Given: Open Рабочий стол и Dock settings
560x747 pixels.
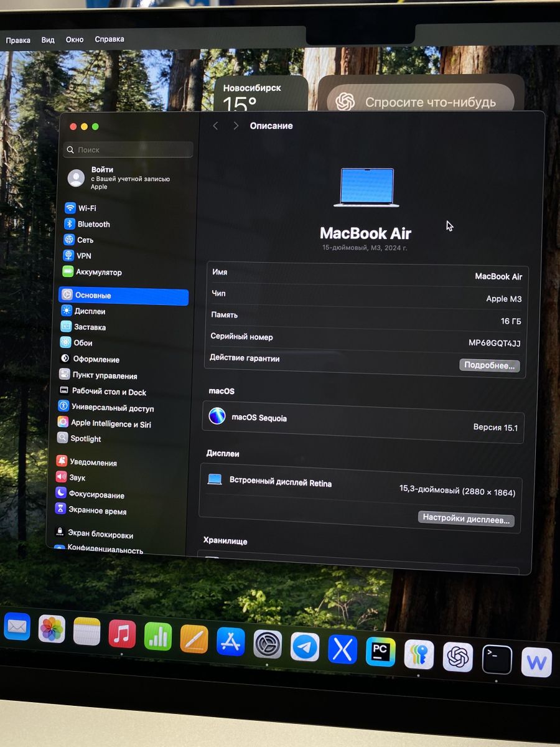Looking at the screenshot, I should click(x=103, y=392).
